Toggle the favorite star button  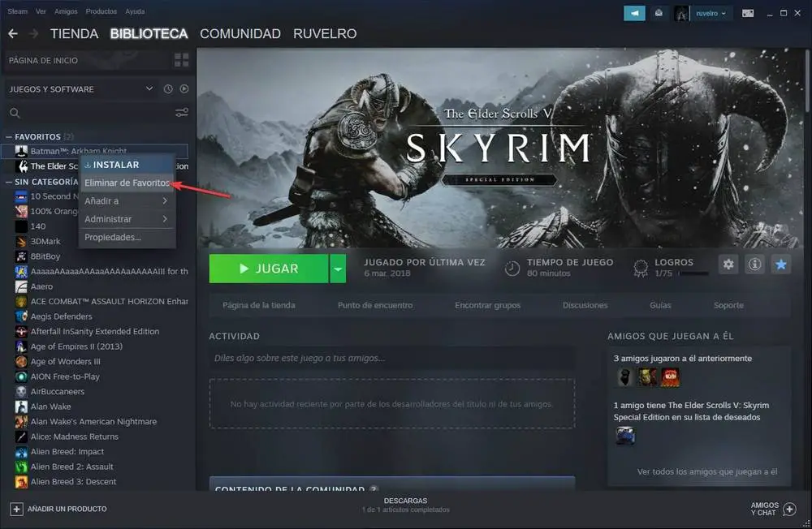click(x=781, y=264)
